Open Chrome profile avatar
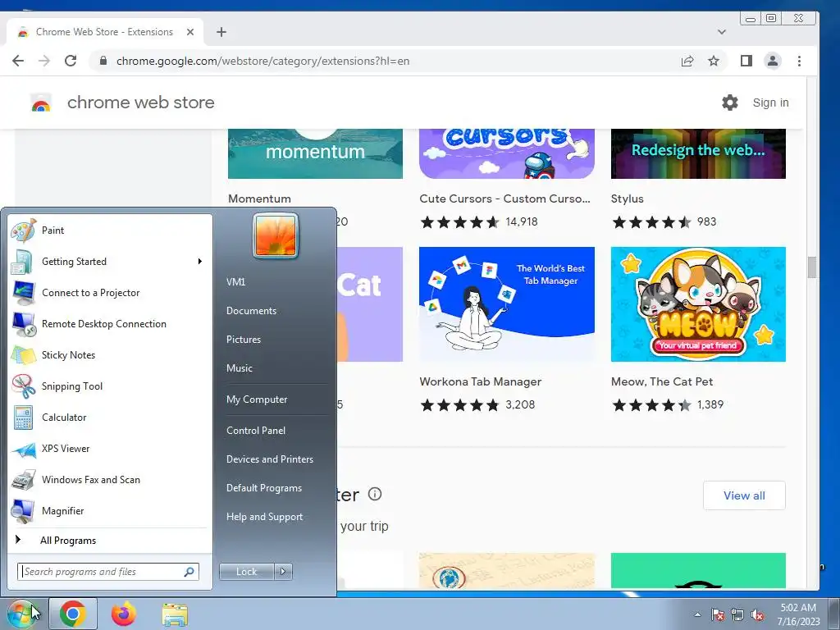 click(x=773, y=61)
